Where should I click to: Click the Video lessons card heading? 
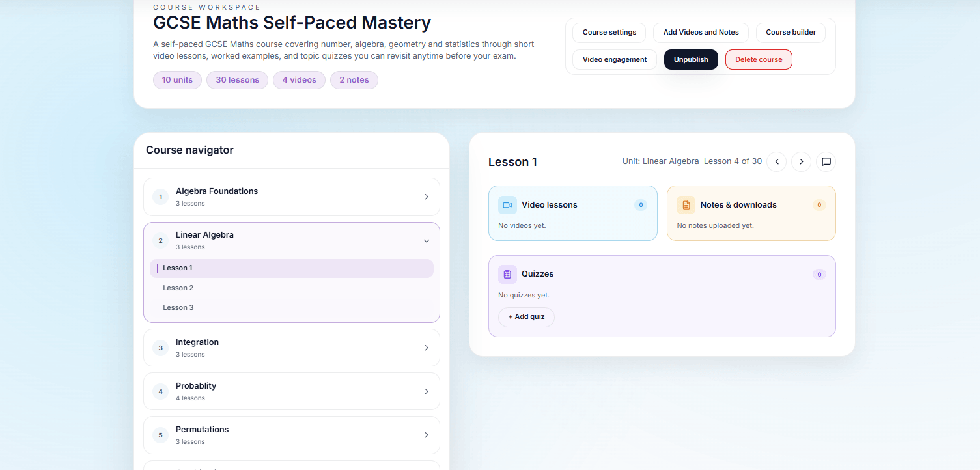pyautogui.click(x=550, y=205)
